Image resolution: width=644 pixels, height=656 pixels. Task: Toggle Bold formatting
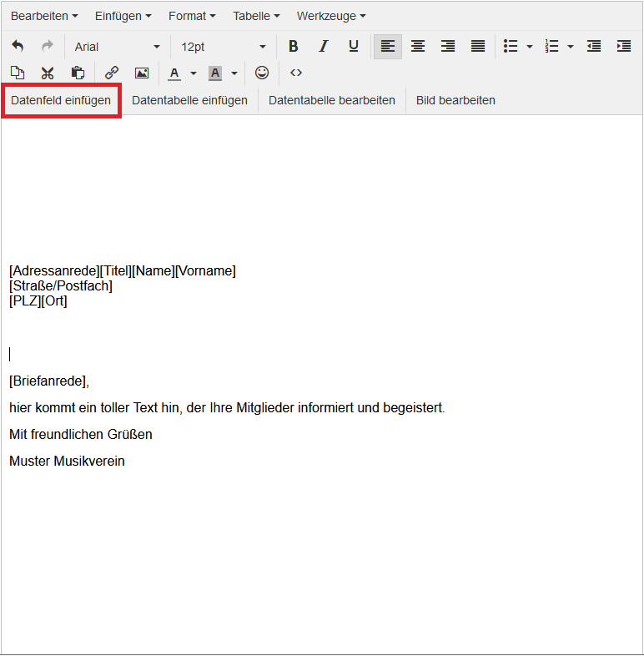click(x=294, y=46)
